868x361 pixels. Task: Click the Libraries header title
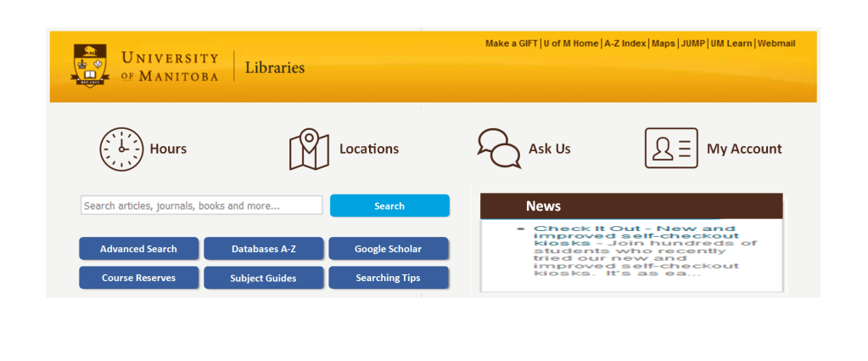pyautogui.click(x=275, y=68)
